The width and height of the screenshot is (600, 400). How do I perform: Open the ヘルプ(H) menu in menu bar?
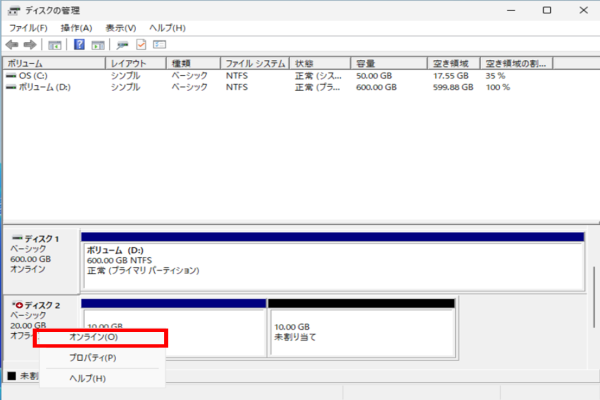(166, 27)
